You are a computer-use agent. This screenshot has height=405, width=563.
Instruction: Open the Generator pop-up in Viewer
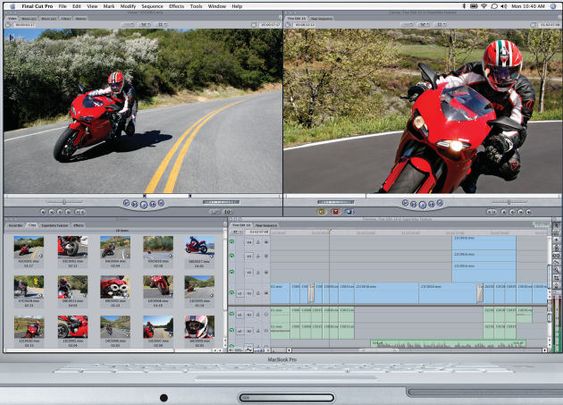click(x=228, y=212)
